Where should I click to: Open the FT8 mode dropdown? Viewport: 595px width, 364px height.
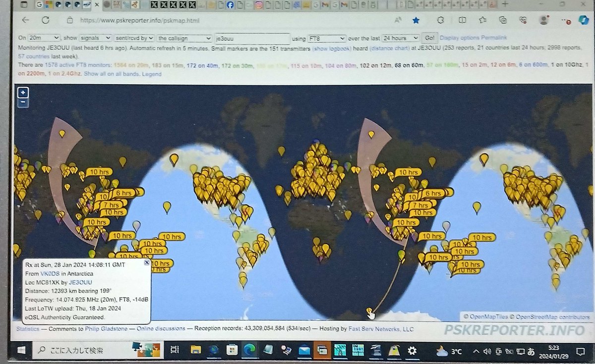click(x=326, y=38)
